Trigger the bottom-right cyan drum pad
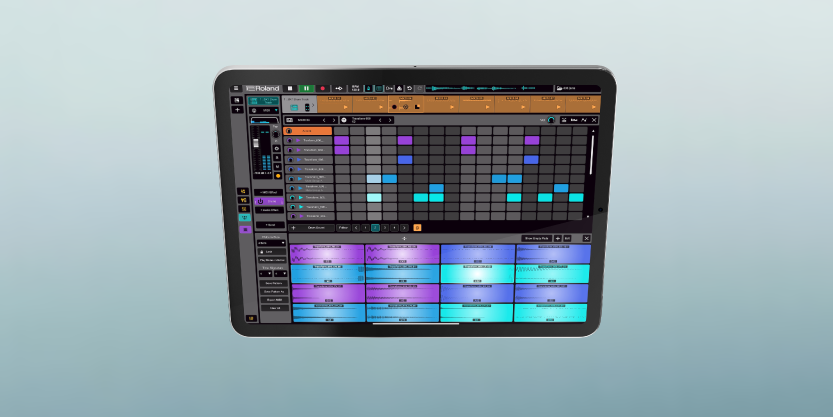The width and height of the screenshot is (833, 417). click(x=550, y=312)
